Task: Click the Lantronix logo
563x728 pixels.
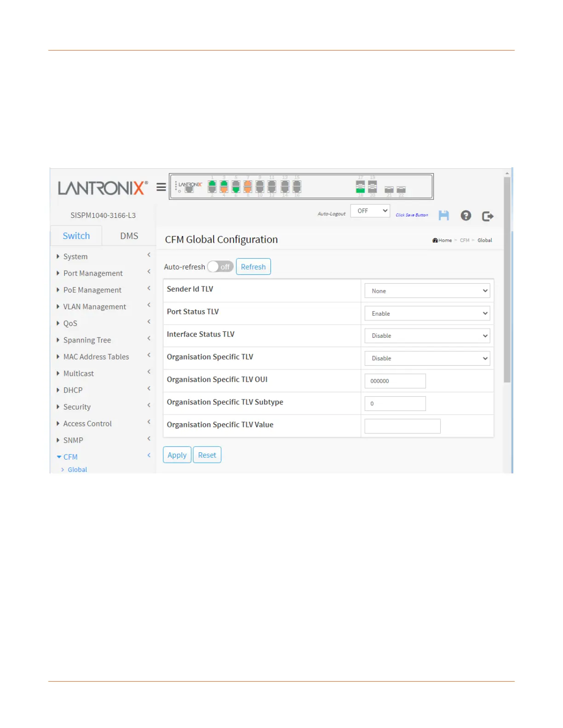Action: 103,188
